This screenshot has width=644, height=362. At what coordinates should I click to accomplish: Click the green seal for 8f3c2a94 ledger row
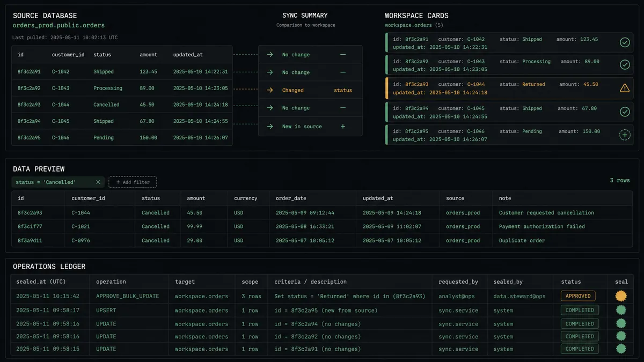coord(621,323)
